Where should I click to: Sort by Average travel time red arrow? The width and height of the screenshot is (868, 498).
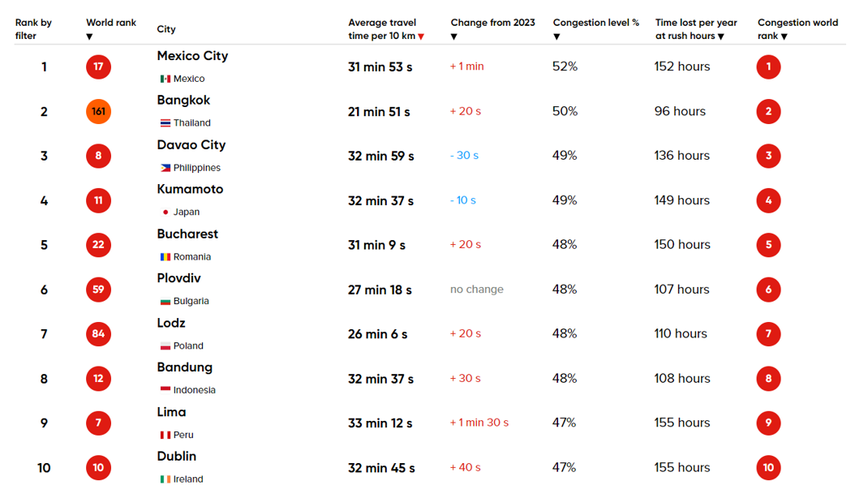tap(421, 36)
